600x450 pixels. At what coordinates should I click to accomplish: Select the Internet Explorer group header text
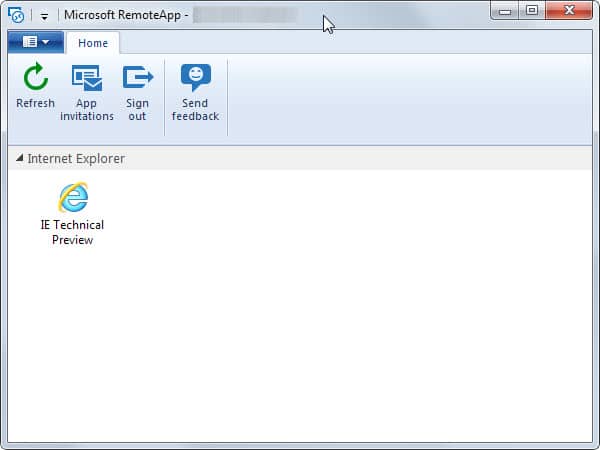click(76, 158)
